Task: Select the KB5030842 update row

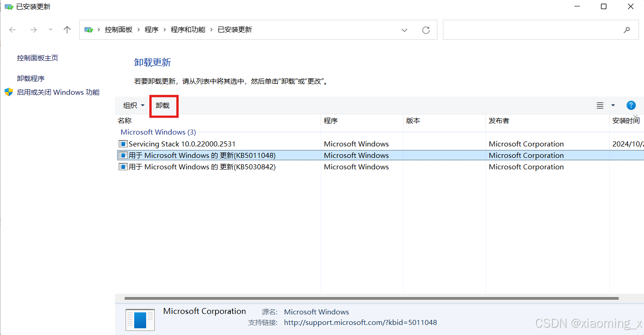Action: pos(379,167)
